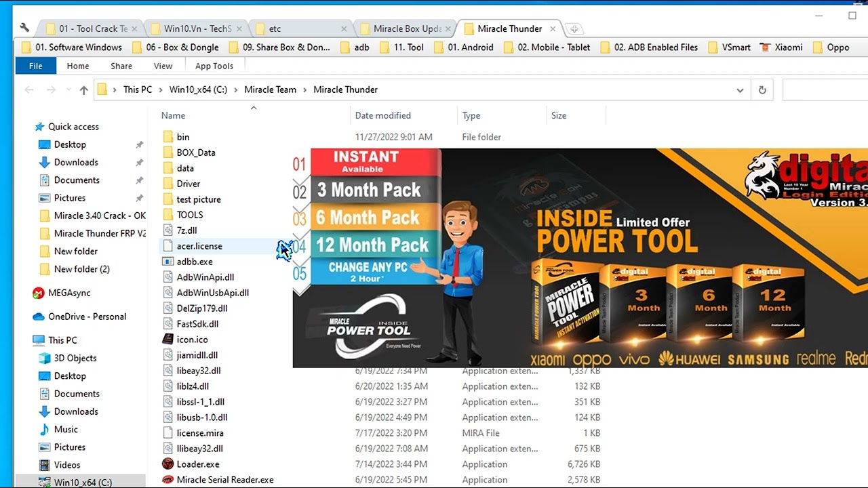Open the App Tools ribbon tab
This screenshot has width=868, height=488.
214,66
